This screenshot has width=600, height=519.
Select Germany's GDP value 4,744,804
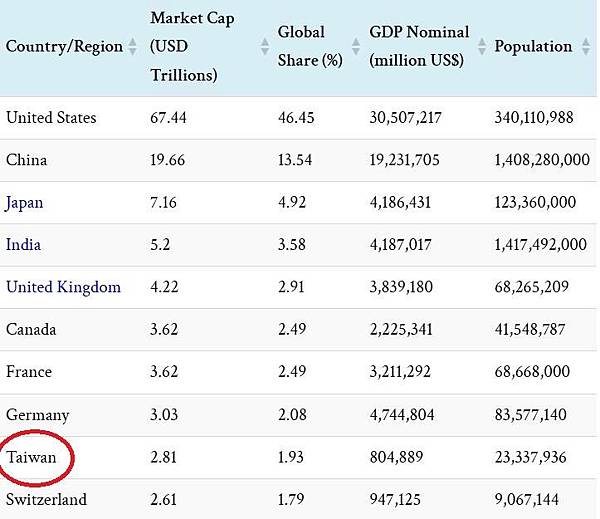coord(402,414)
